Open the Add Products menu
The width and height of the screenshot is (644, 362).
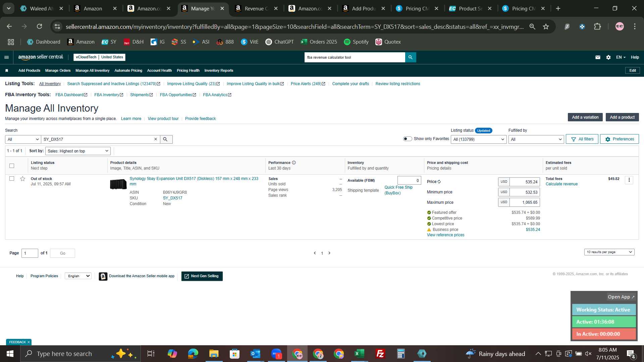tap(29, 70)
